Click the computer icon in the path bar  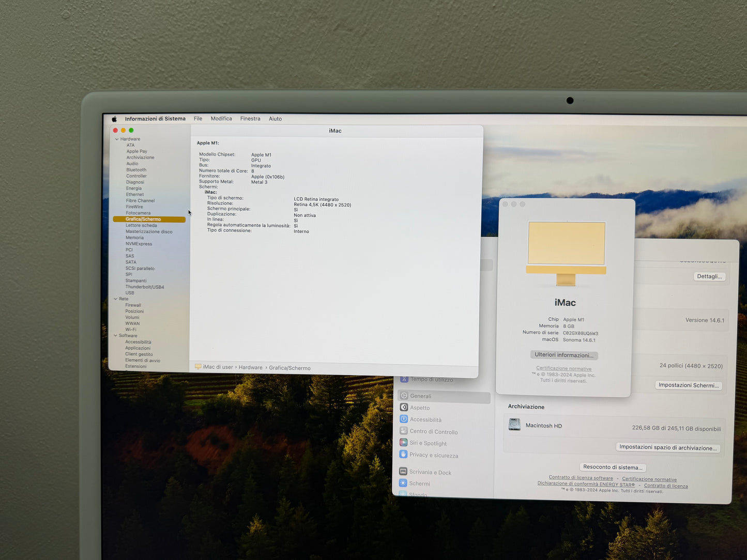pyautogui.click(x=198, y=367)
